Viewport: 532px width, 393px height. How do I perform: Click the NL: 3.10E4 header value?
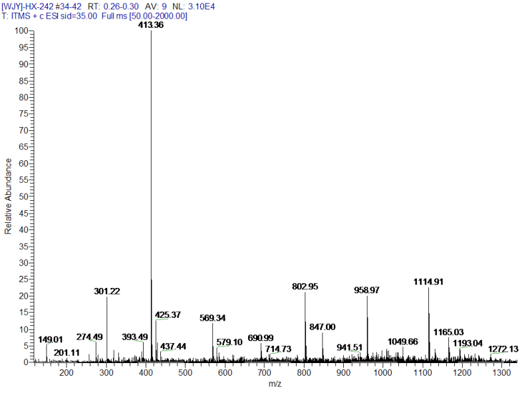(x=194, y=7)
